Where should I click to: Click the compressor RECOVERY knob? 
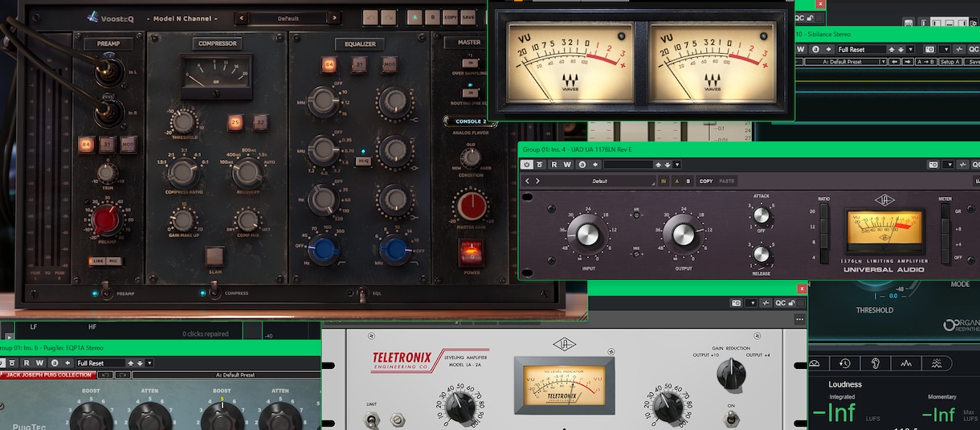tap(247, 171)
